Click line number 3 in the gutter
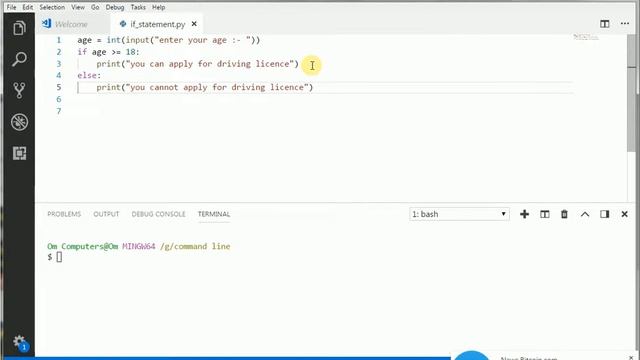 59,64
